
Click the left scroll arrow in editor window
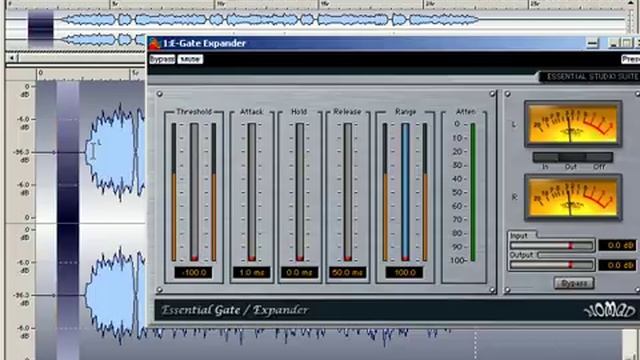(12, 58)
